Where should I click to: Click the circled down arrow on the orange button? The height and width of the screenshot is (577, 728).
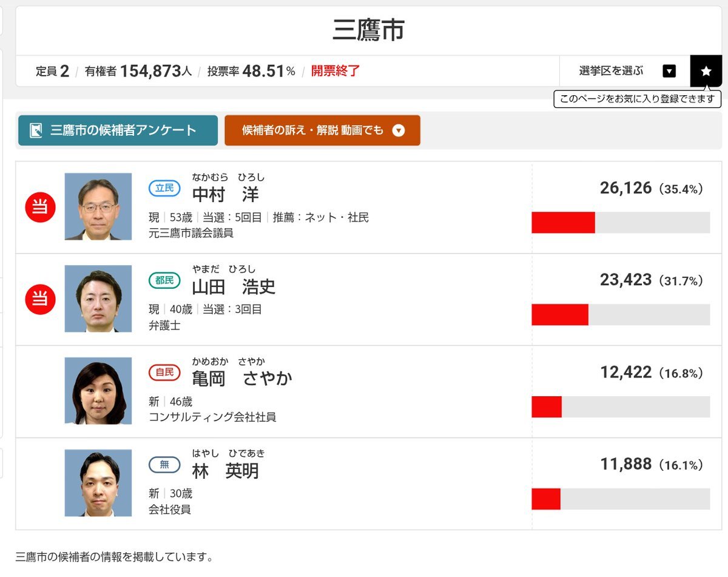[398, 130]
